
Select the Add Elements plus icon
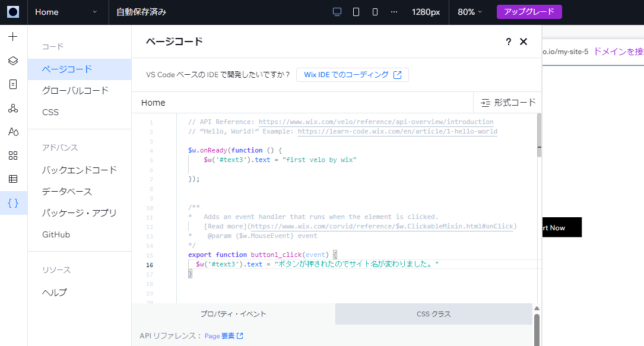(x=13, y=37)
